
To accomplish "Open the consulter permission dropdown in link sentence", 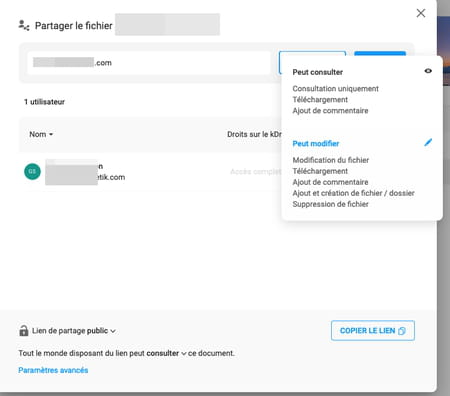I will tap(166, 353).
